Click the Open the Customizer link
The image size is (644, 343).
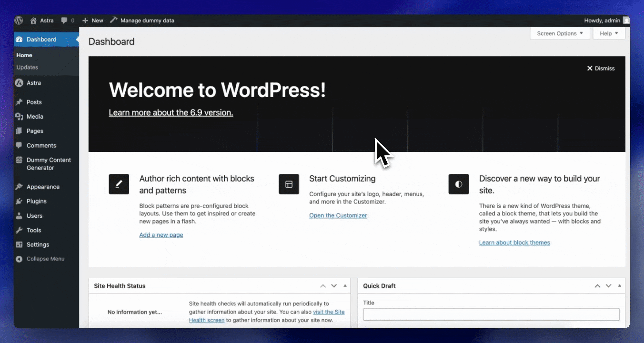[x=338, y=215]
